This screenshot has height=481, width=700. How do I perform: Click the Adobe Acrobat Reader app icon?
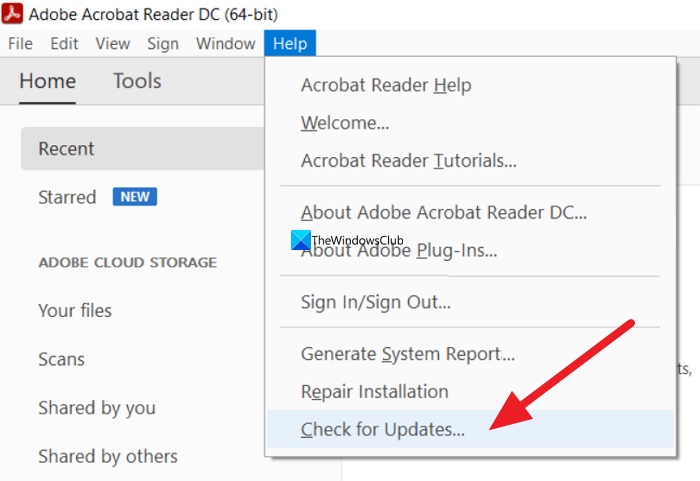(12, 13)
